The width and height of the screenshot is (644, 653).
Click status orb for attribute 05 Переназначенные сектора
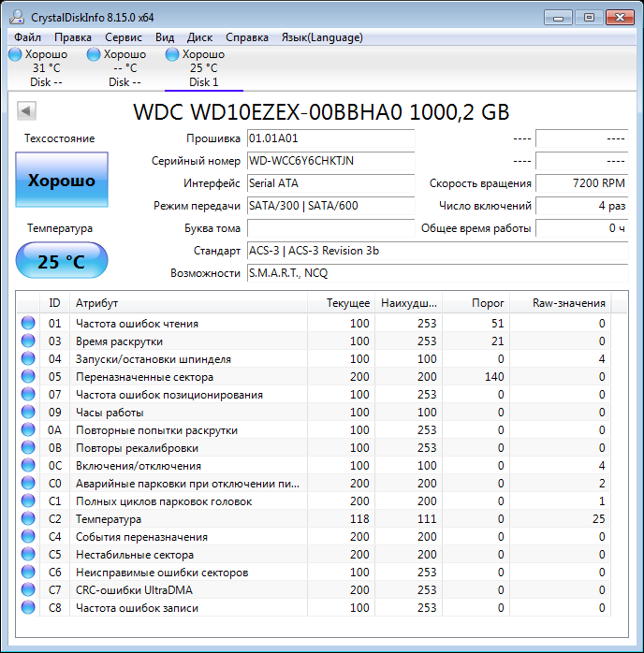pos(28,376)
